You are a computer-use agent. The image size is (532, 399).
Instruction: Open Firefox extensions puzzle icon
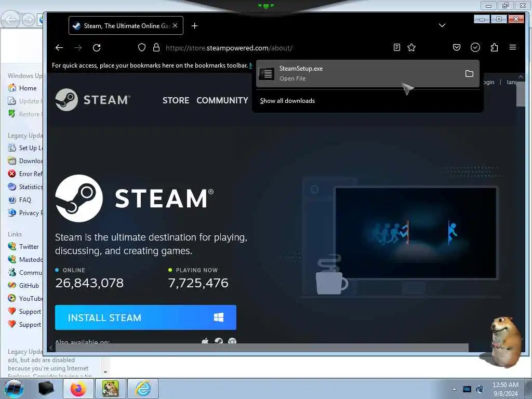(x=495, y=47)
